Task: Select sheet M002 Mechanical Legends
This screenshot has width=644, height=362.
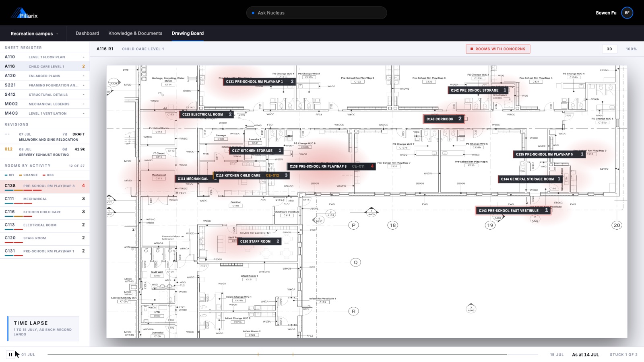Action: [x=45, y=104]
